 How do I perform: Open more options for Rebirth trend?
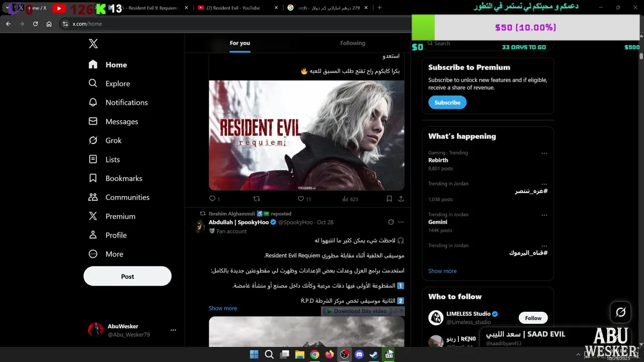coord(544,153)
